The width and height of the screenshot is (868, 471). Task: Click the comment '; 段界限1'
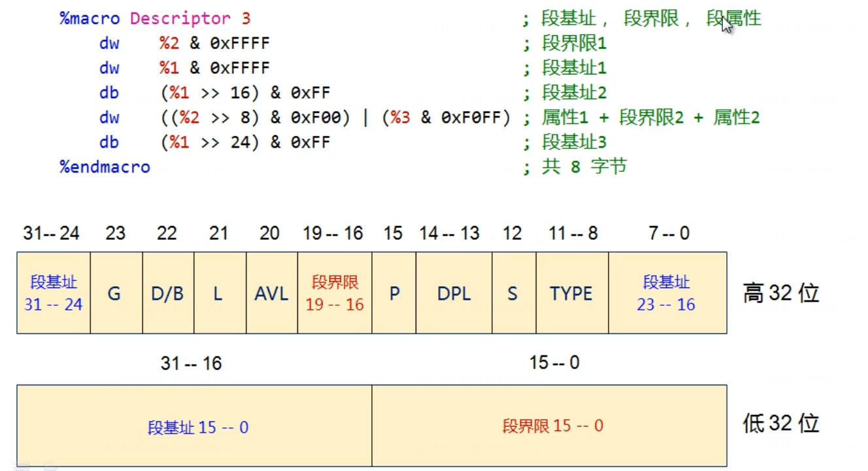[x=565, y=43]
